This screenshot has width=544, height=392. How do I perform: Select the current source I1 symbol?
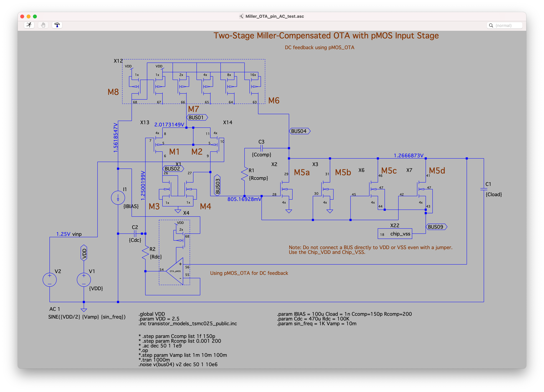[x=118, y=198]
